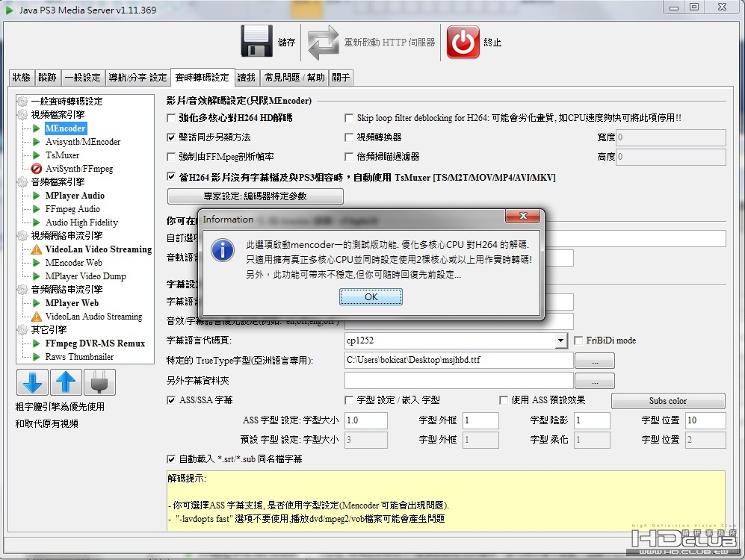The width and height of the screenshot is (745, 560).
Task: Collapse 音頻網絡串流引擎 tree node
Action: click(x=22, y=290)
